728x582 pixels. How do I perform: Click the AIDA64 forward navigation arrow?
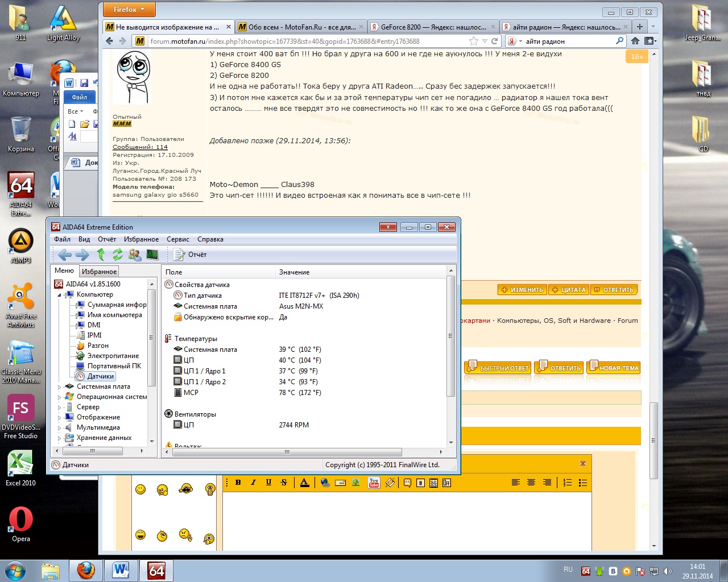pos(82,255)
